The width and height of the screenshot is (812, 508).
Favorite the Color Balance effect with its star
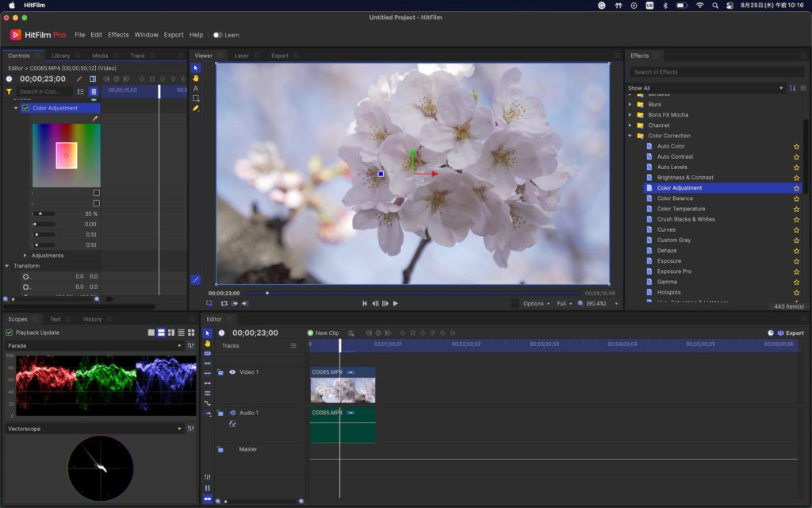pyautogui.click(x=796, y=198)
